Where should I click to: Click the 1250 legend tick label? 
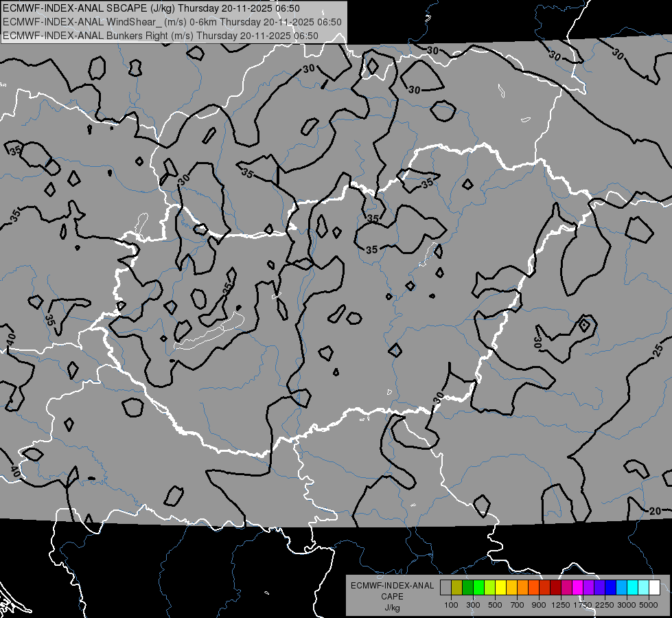[561, 605]
